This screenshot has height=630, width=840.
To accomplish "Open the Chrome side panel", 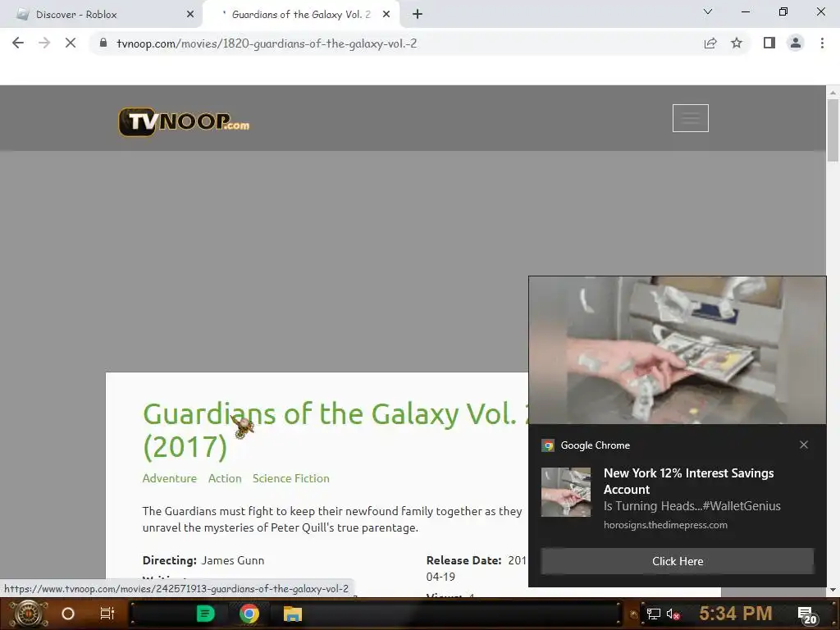I will 769,43.
